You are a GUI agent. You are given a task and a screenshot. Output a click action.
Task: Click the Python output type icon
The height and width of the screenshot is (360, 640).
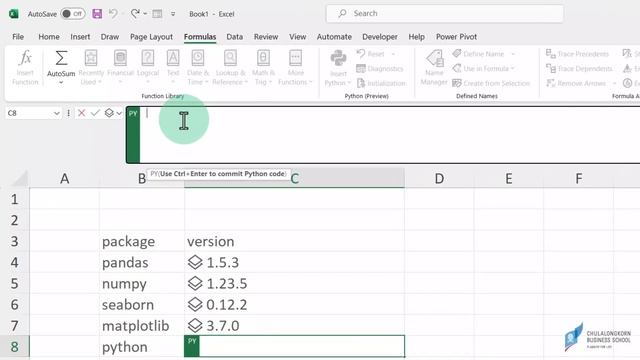[x=109, y=113]
